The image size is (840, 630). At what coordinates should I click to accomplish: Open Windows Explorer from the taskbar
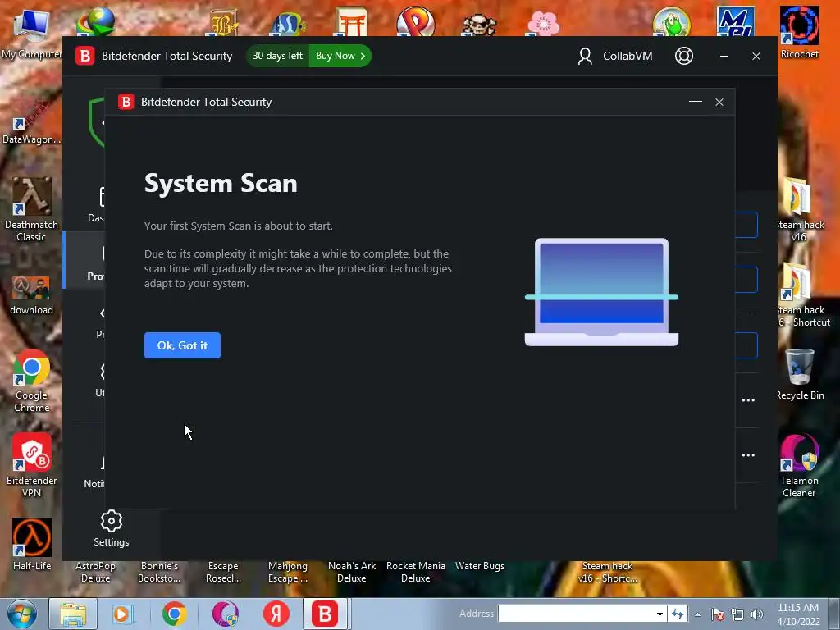tap(73, 614)
